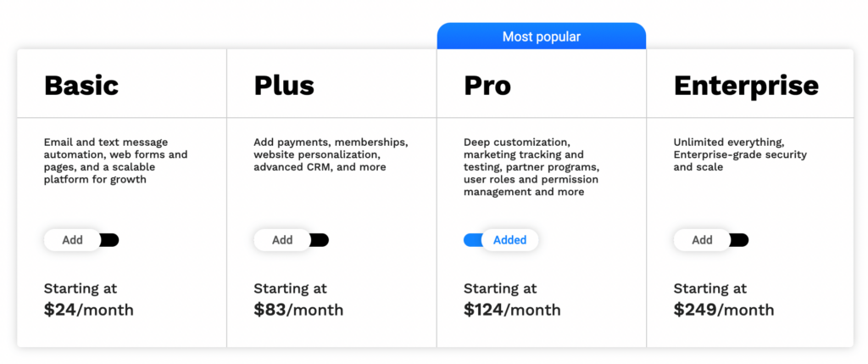868x364 pixels.
Task: Select the Enterprise plan heading
Action: point(746,86)
